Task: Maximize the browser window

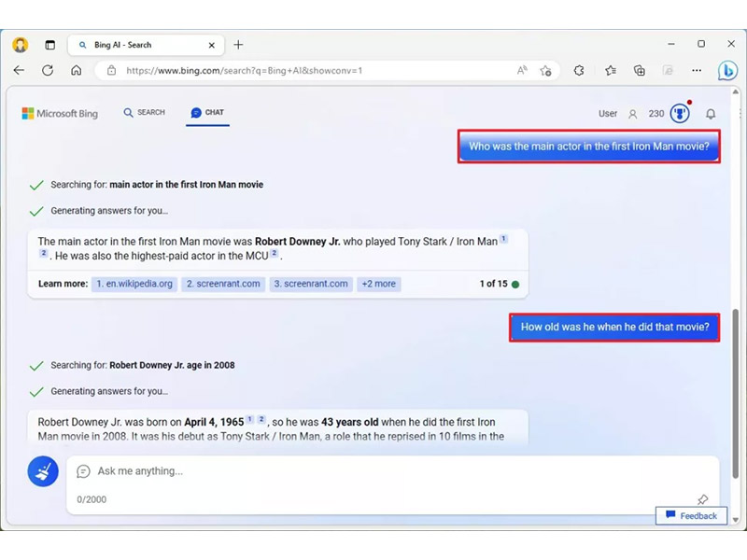Action: (x=701, y=44)
